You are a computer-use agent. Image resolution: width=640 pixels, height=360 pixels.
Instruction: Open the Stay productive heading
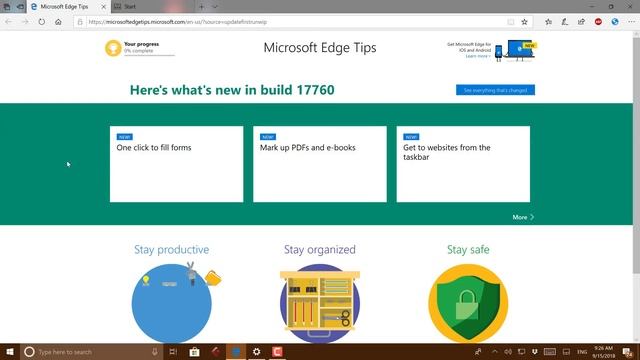pyautogui.click(x=171, y=249)
